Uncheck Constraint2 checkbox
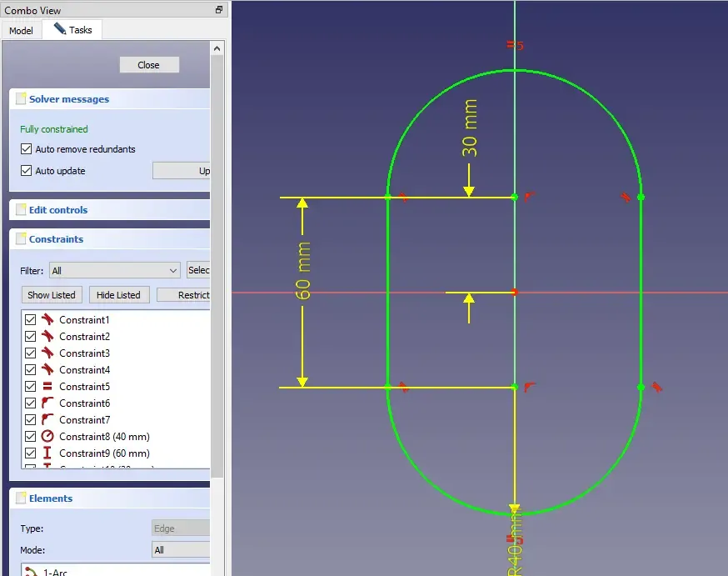This screenshot has width=728, height=576. pyautogui.click(x=30, y=336)
